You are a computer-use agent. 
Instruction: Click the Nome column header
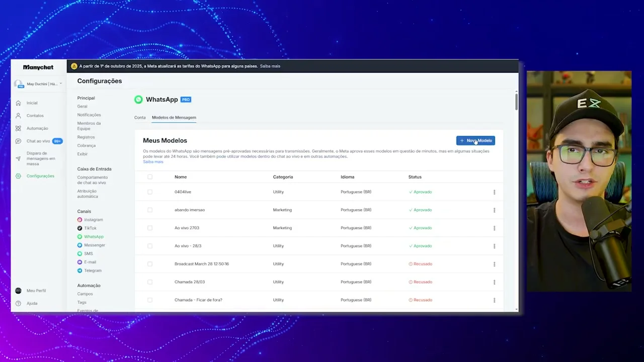point(181,177)
